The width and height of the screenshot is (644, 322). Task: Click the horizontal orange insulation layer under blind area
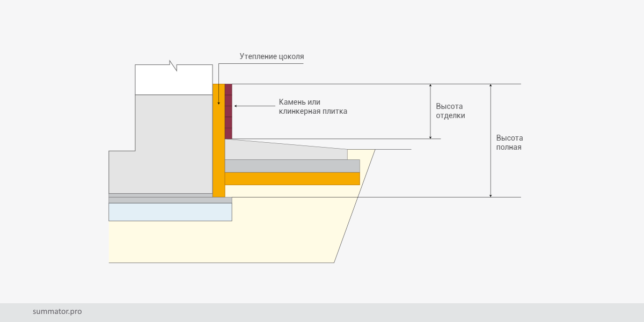[x=292, y=179]
